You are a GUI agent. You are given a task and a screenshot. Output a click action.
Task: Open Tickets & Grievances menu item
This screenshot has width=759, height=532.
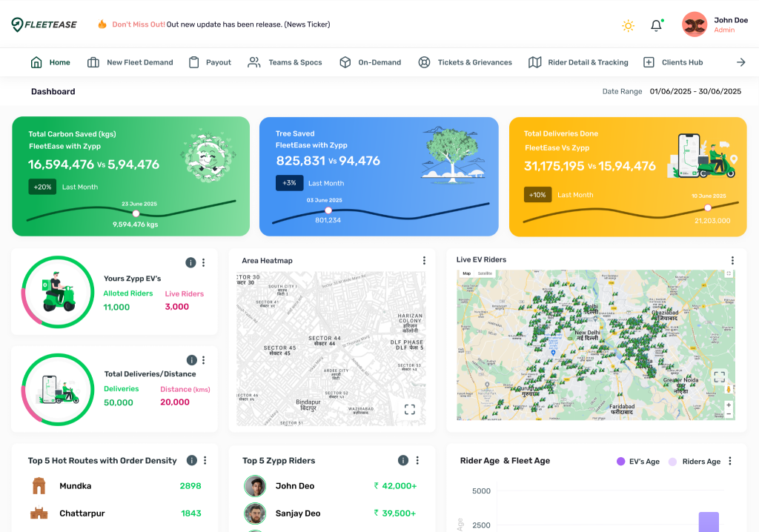pyautogui.click(x=465, y=62)
